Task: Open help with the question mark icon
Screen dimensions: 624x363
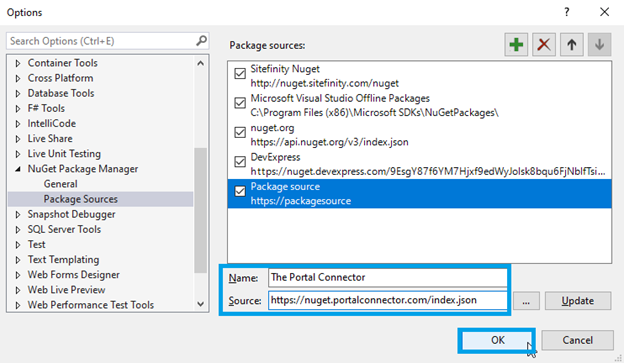Action: click(567, 12)
